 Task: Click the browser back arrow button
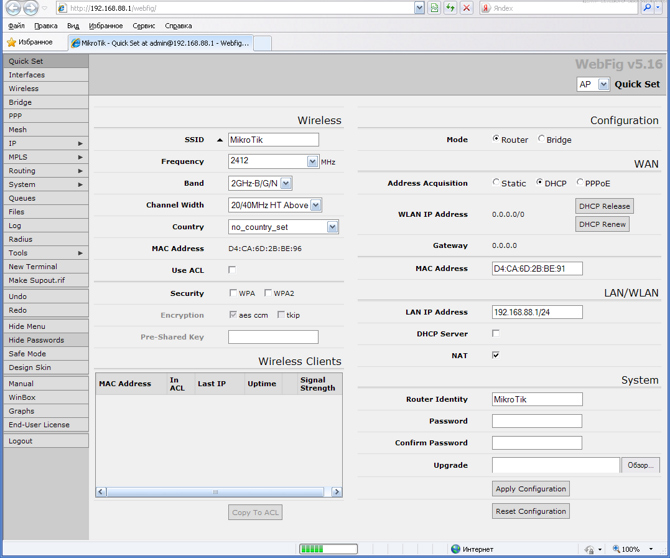click(x=13, y=8)
